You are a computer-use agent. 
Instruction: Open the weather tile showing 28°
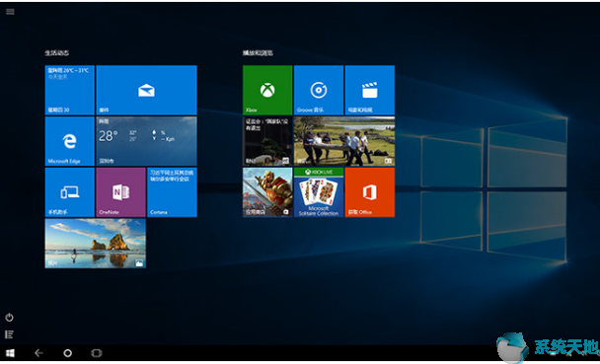pos(147,141)
